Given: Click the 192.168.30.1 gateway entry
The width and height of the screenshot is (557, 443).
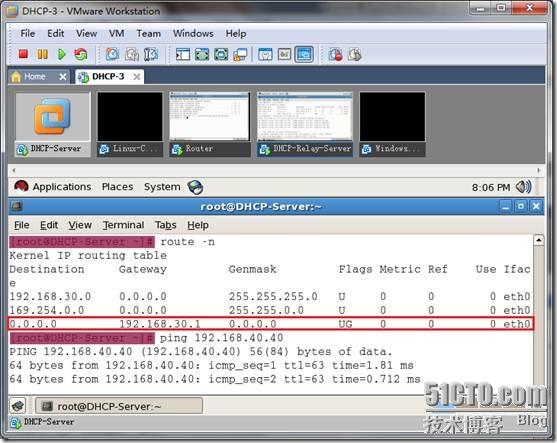Looking at the screenshot, I should click(x=160, y=324).
